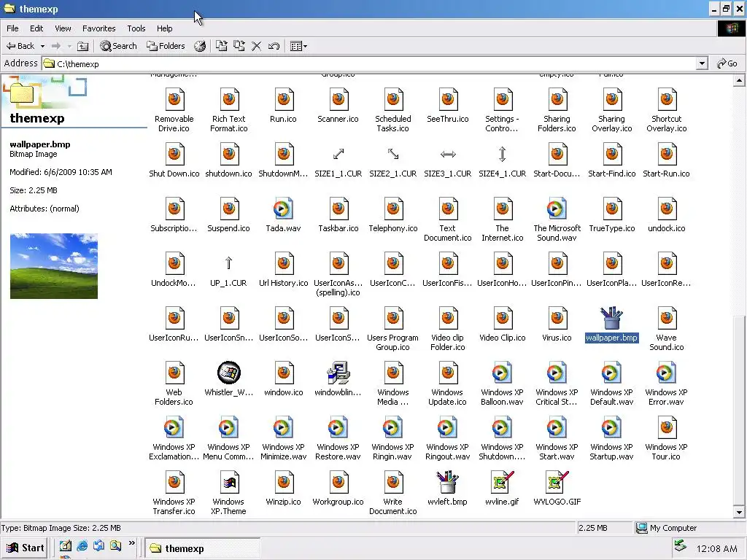Click the scrollbar up arrow
The image size is (747, 560).
point(739,80)
